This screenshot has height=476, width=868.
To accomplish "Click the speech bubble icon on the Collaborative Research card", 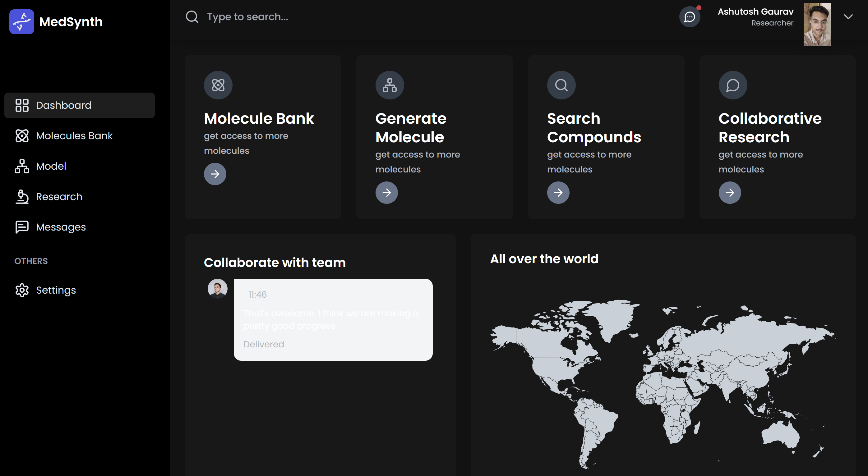I will 732,85.
